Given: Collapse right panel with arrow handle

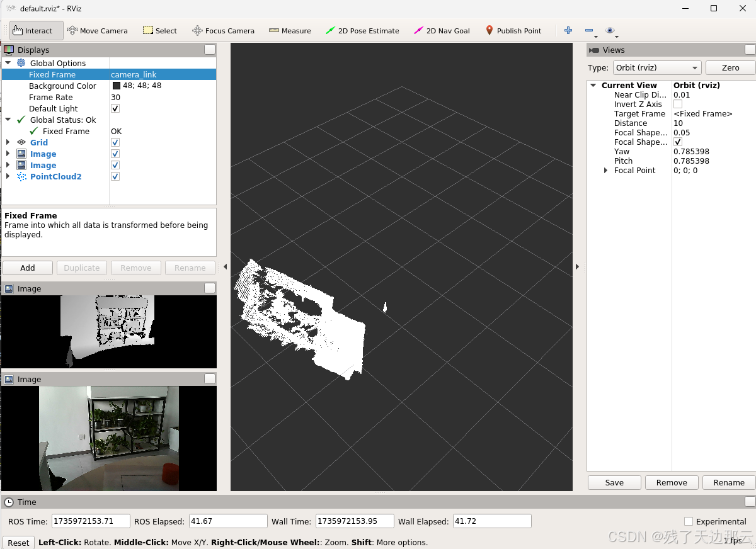Looking at the screenshot, I should [577, 267].
